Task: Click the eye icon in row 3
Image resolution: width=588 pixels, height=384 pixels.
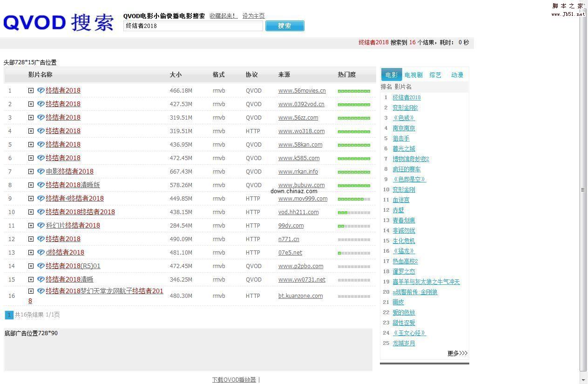Action: (41, 117)
